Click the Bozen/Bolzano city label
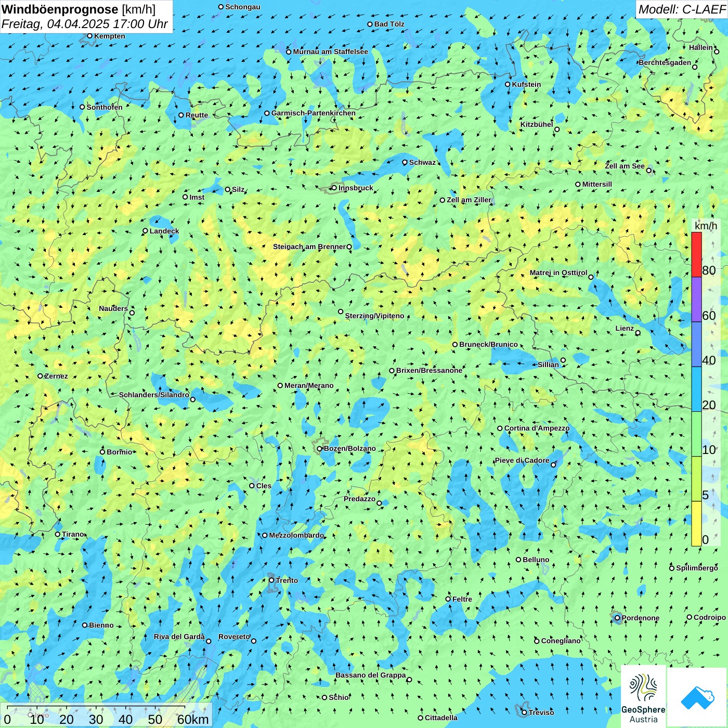Viewport: 728px width, 728px height. tap(349, 448)
